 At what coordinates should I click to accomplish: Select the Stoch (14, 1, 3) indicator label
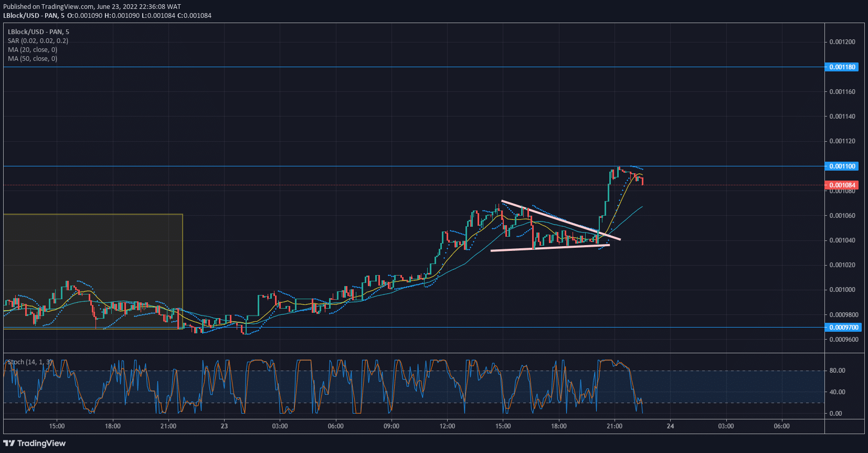click(30, 362)
